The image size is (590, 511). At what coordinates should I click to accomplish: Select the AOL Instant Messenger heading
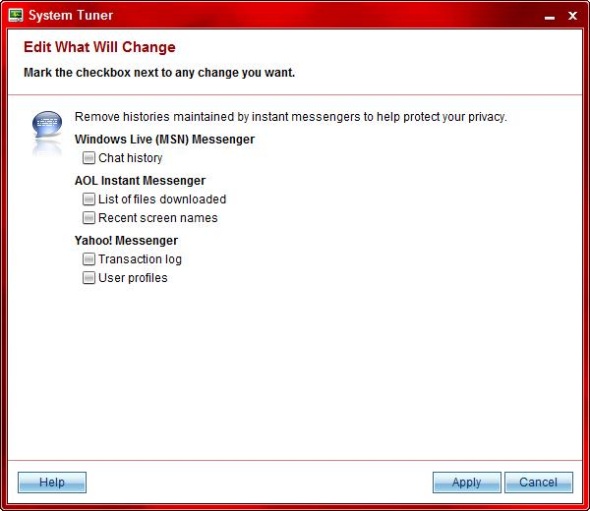click(140, 181)
